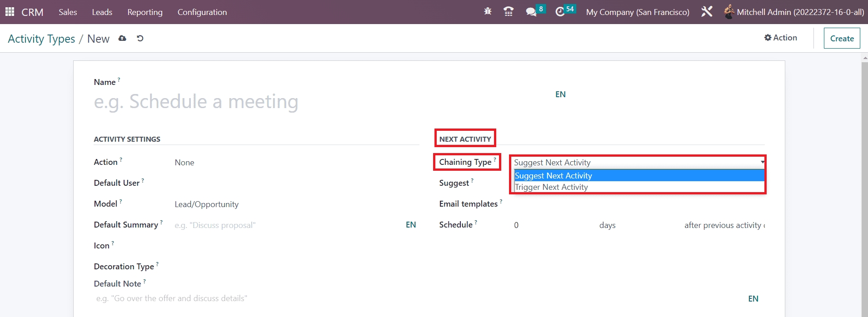Click the wrench and screwdriver tools icon
Screen dimensions: 868x317
(707, 12)
